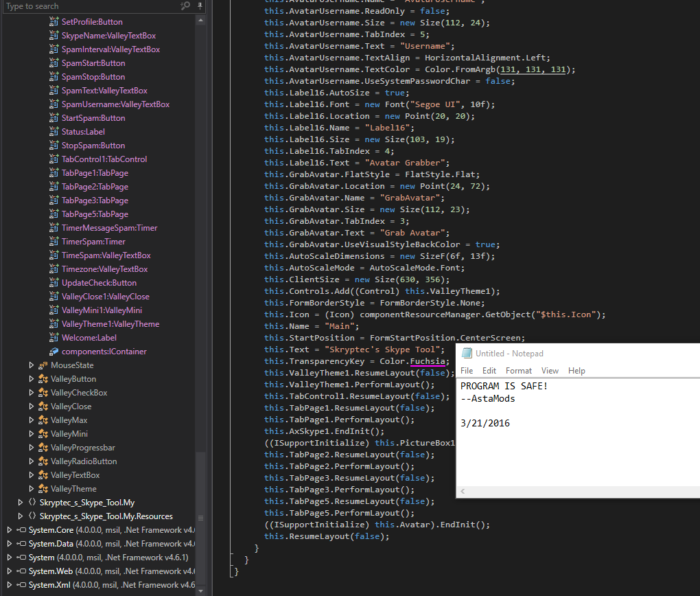Viewport: 700px width, 596px height.
Task: Open the Notepad Format menu
Action: tap(518, 371)
